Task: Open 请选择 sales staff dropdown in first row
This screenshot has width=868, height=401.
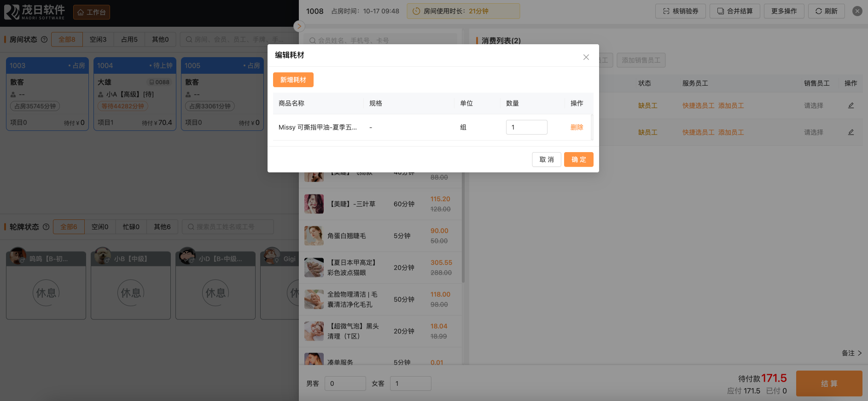Action: [x=814, y=106]
